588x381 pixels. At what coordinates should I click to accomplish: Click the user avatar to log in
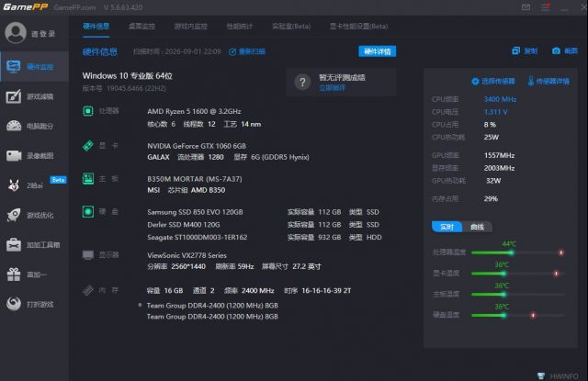tap(16, 33)
